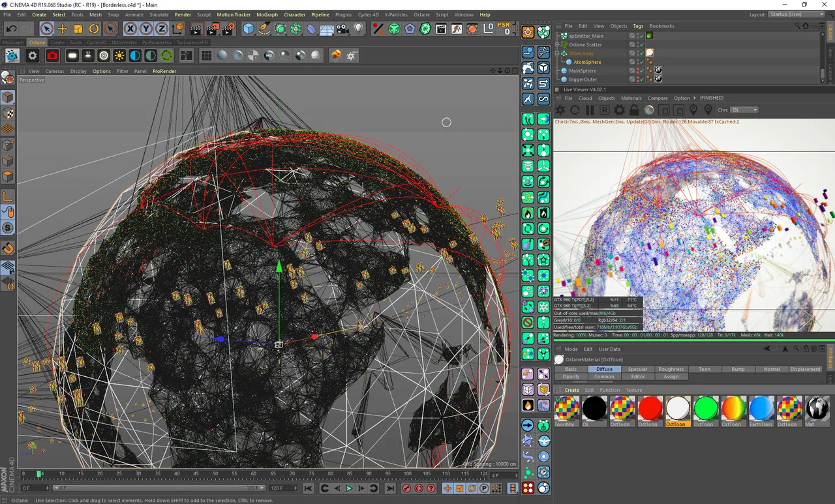Click the Undo arrow icon
The height and width of the screenshot is (504, 835).
[11, 29]
